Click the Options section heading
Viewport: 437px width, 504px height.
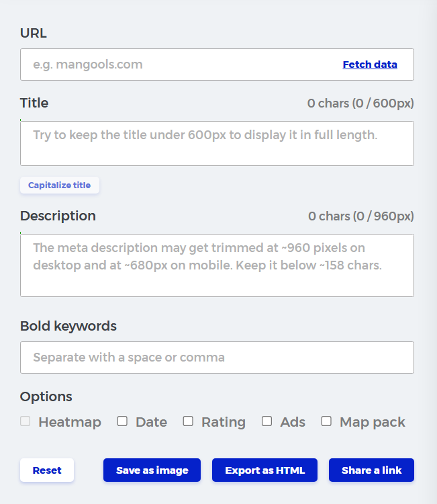pyautogui.click(x=46, y=396)
